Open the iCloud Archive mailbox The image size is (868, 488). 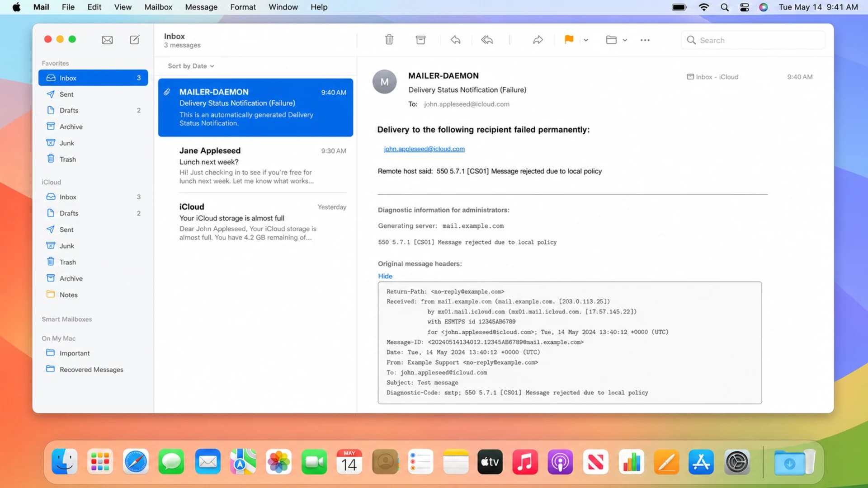[x=93, y=278]
